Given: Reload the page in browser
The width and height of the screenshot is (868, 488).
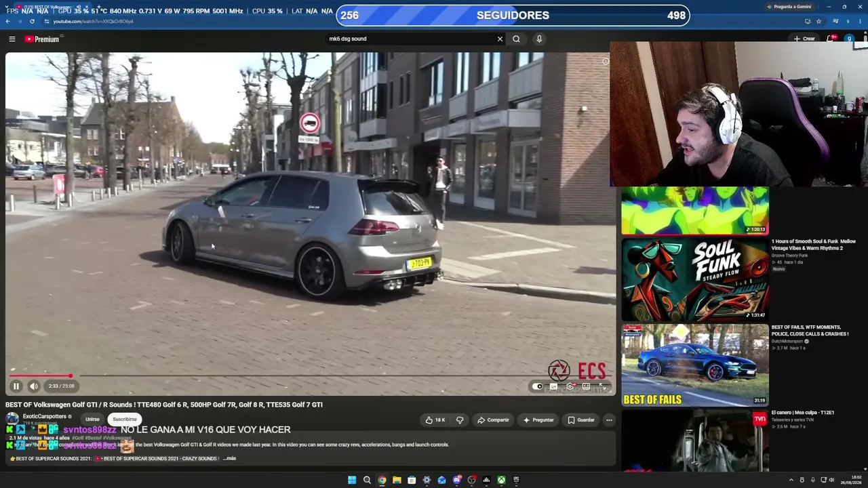Looking at the screenshot, I should [32, 21].
